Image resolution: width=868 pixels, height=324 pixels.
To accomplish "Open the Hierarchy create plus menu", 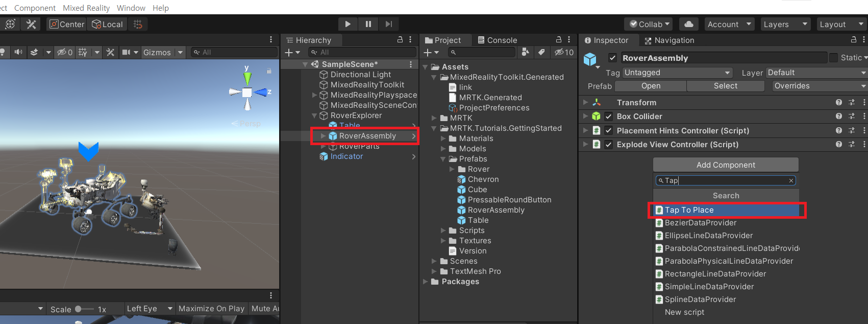I will pyautogui.click(x=292, y=52).
